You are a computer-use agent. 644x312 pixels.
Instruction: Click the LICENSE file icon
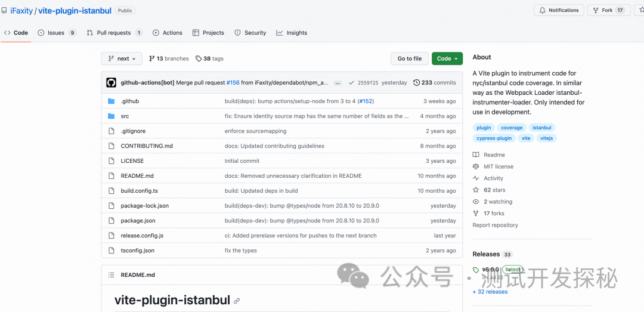click(111, 161)
